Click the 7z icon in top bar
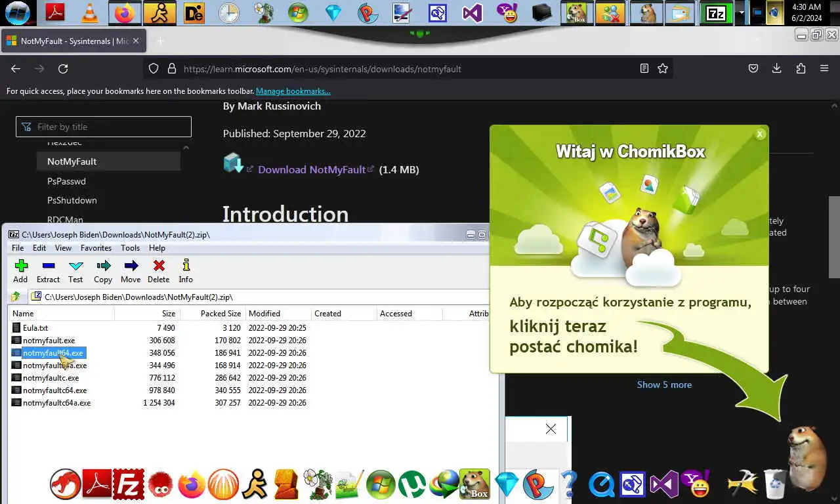The width and height of the screenshot is (840, 504). pyautogui.click(x=715, y=12)
